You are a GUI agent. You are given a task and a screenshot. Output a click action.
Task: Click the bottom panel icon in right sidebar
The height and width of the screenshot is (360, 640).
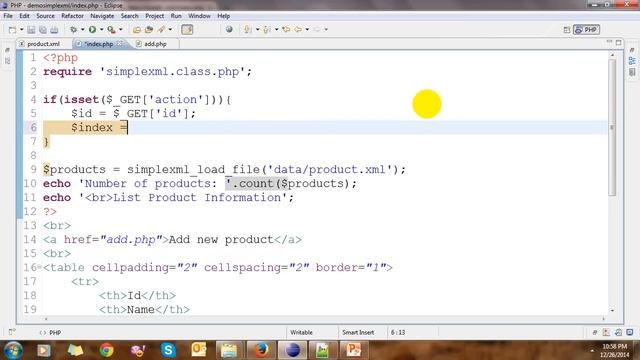[x=632, y=72]
